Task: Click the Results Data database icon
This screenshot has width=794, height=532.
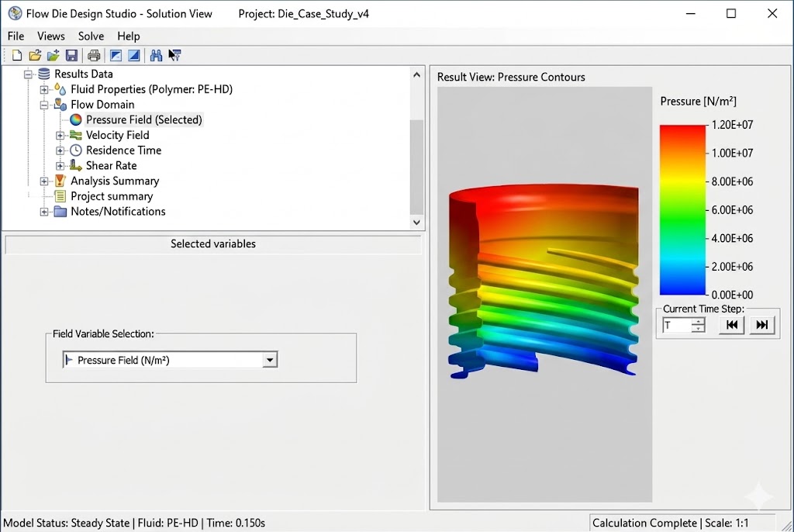Action: click(44, 74)
